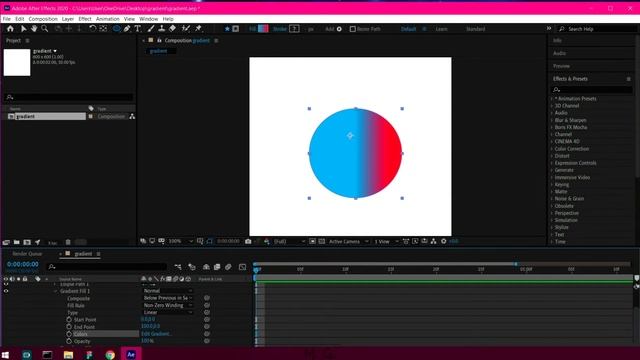Select the Roto Brush tool
The width and height of the screenshot is (640, 360).
186,29
